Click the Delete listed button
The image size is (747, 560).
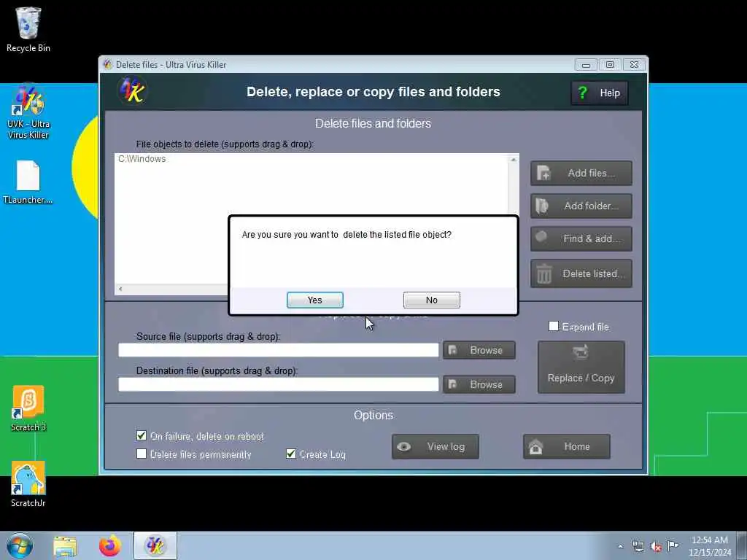click(581, 273)
